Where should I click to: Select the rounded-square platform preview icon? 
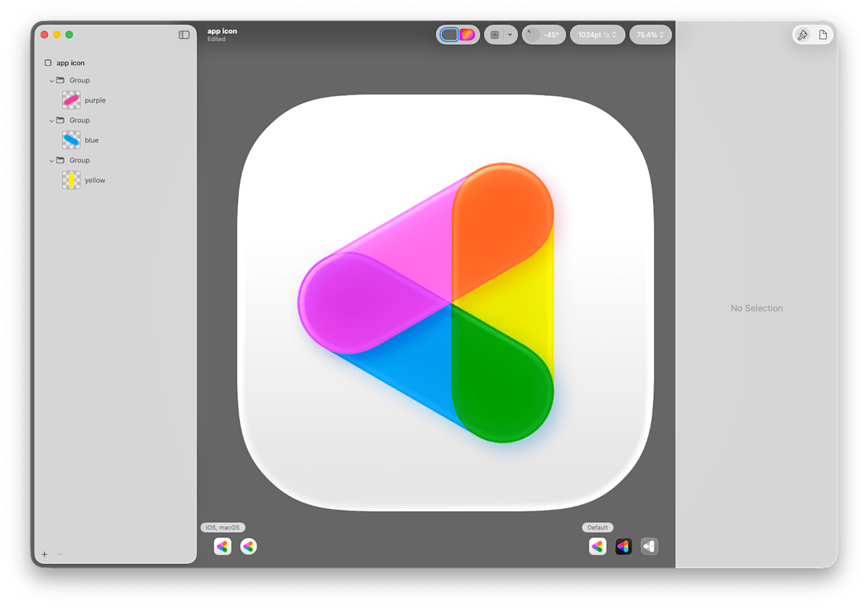click(x=223, y=547)
